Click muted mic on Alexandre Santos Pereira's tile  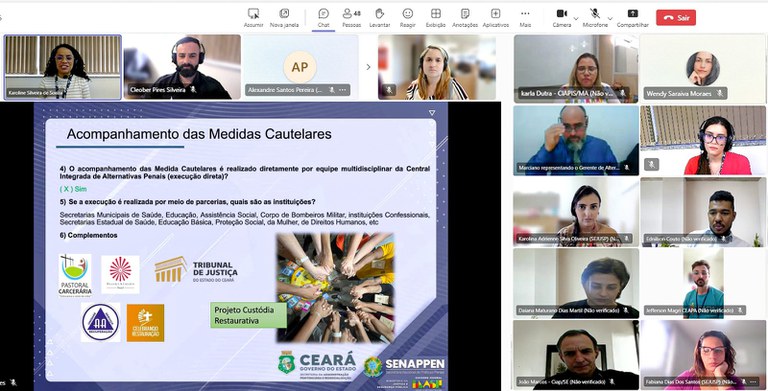point(332,90)
